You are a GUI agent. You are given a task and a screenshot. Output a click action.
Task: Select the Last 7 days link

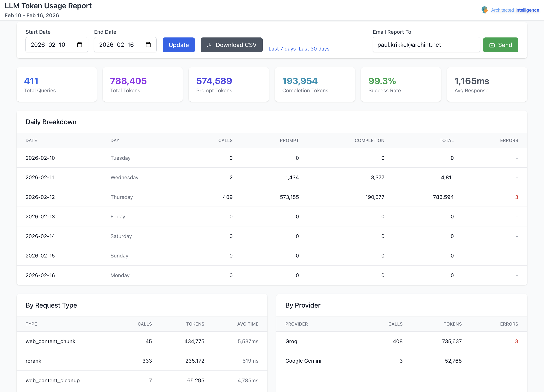pyautogui.click(x=282, y=49)
